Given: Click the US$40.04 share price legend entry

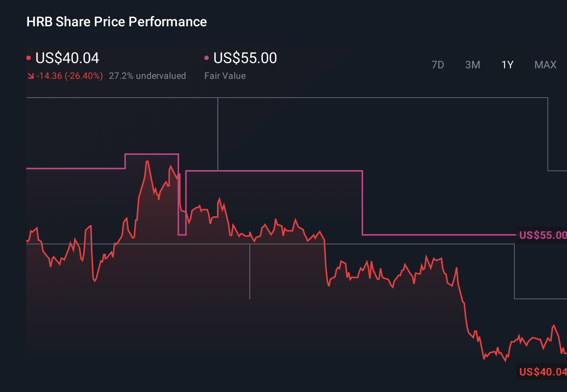Looking at the screenshot, I should point(67,58).
